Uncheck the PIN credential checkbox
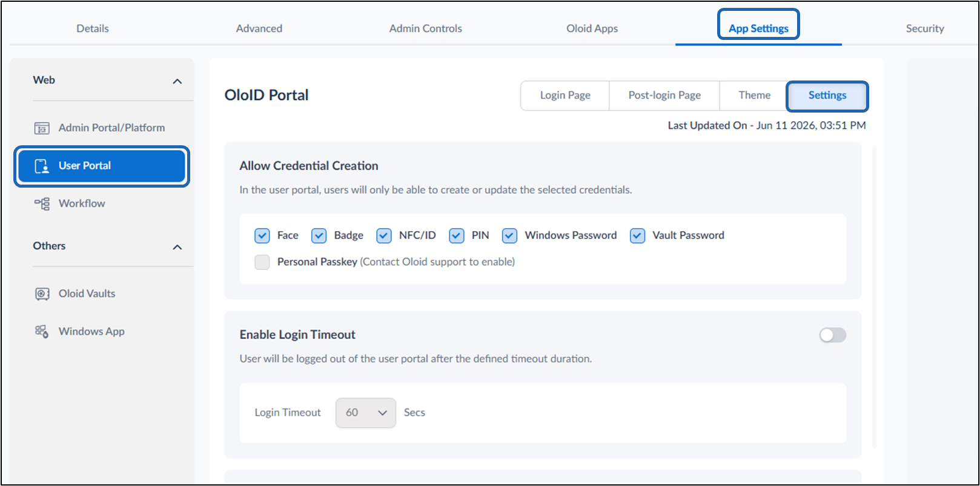 (x=457, y=235)
